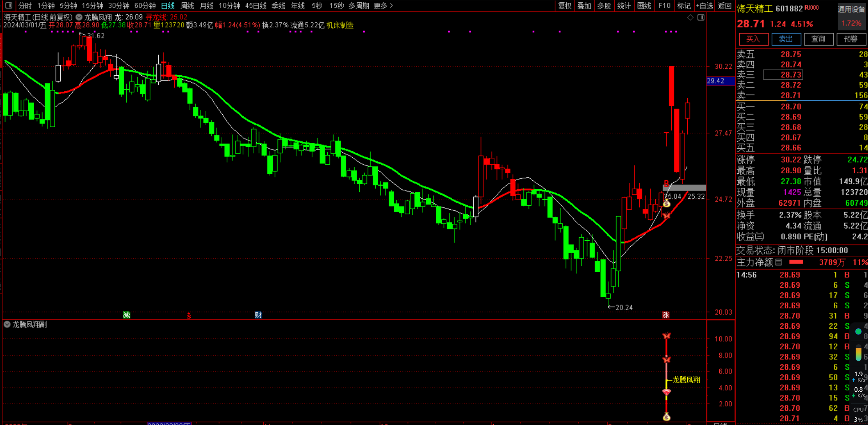Click the gray price bar near 25.32
Viewport: 868px width, 425px height.
coord(684,188)
